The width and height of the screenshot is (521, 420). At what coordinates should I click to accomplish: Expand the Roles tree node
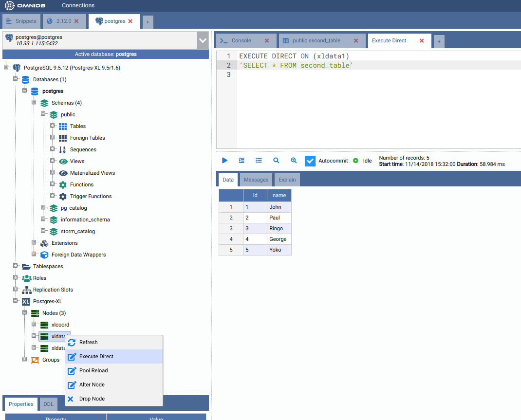(16, 278)
